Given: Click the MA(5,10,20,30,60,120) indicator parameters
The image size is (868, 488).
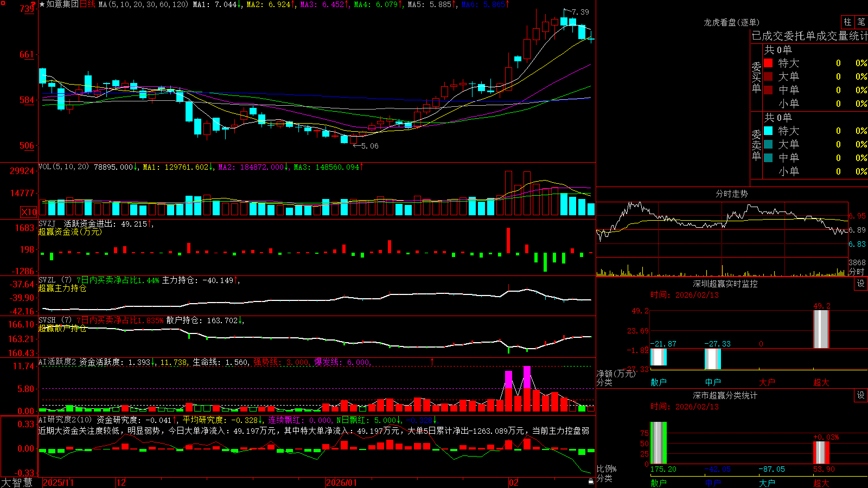Looking at the screenshot, I should point(144,4).
